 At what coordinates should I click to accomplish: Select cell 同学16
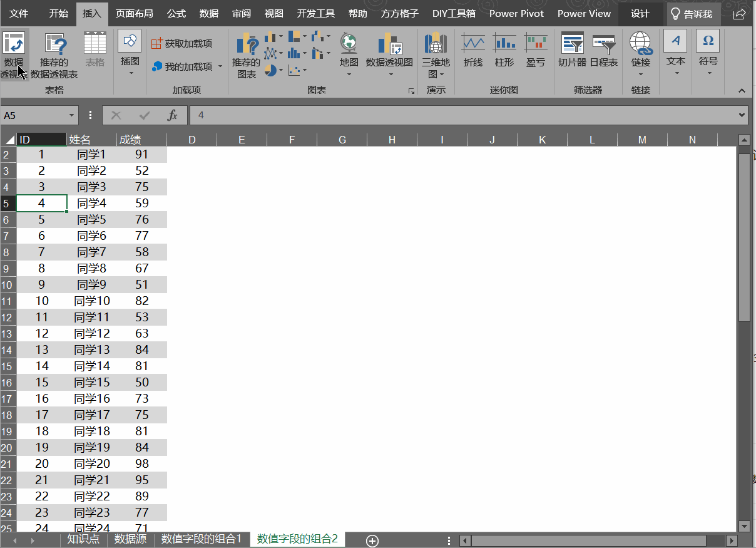(92, 399)
